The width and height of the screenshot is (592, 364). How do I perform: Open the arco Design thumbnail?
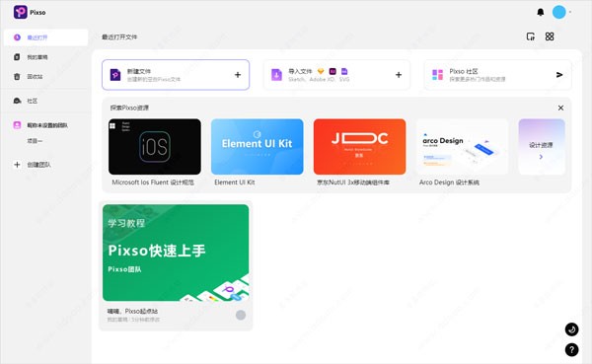coord(462,147)
